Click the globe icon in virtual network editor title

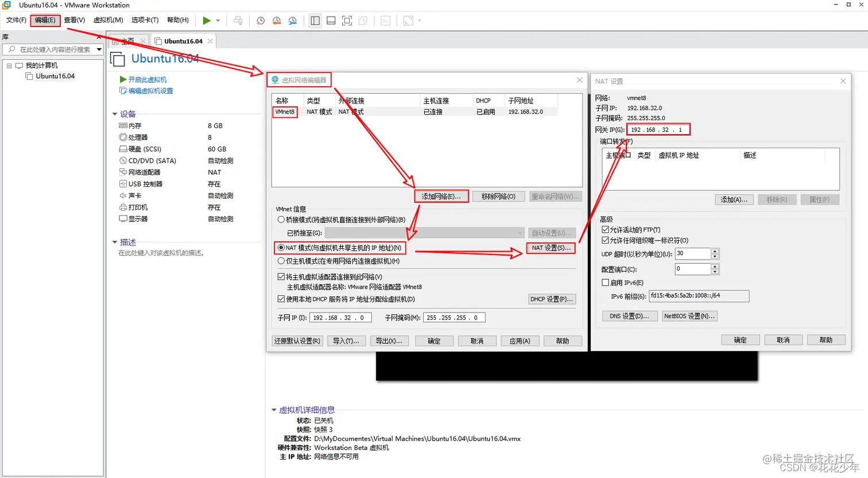coord(275,80)
